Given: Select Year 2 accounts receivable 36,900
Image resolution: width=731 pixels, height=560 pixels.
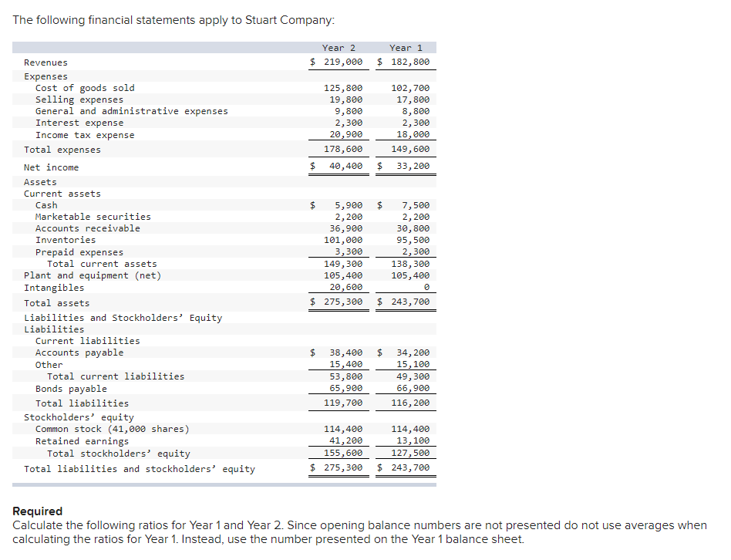Looking at the screenshot, I should click(x=346, y=228).
